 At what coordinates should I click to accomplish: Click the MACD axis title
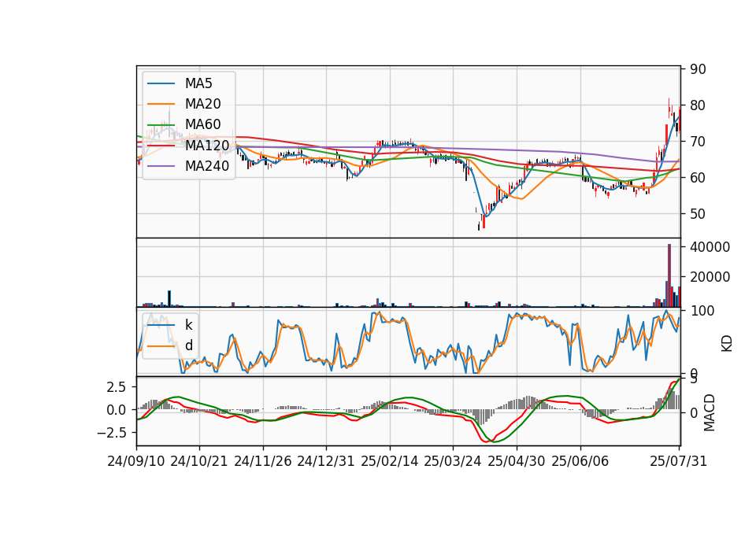coord(710,413)
